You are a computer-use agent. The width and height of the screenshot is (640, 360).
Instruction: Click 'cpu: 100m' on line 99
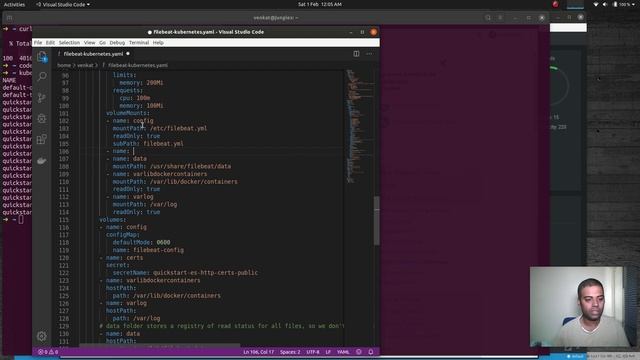[x=135, y=98]
